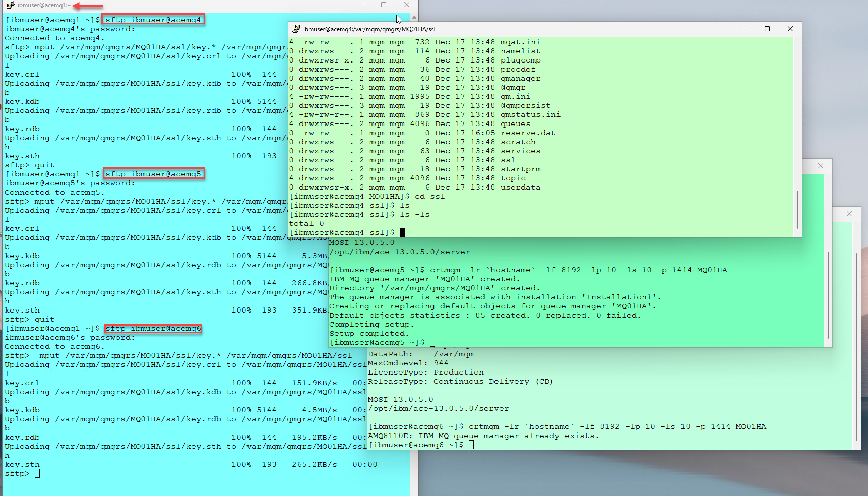Click 'topic' directory listing row
This screenshot has width=868, height=496.
[408, 178]
